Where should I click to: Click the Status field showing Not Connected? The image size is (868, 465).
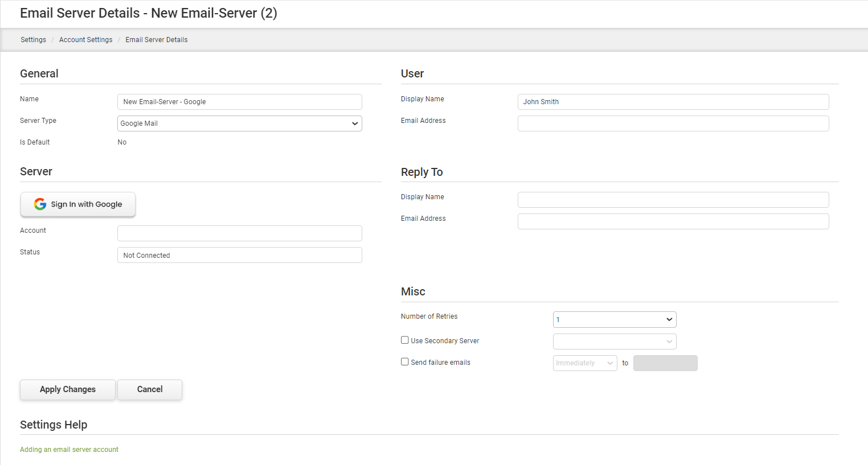240,255
